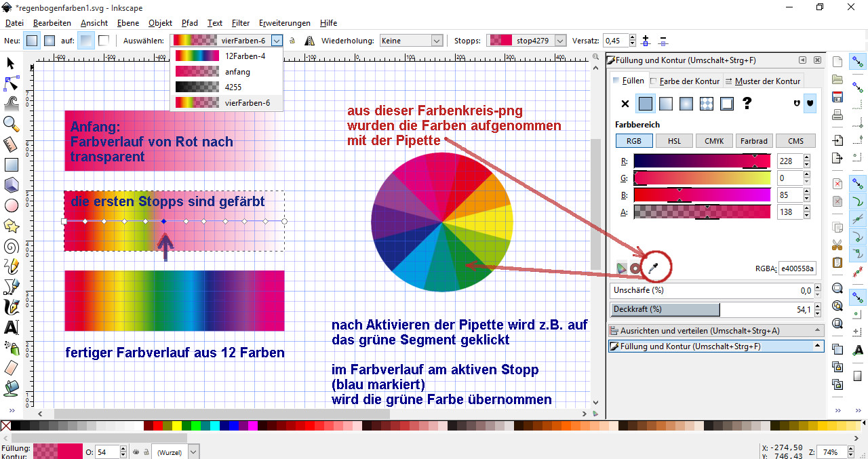The height and width of the screenshot is (459, 868).
Task: Choose the radial gradient fill type
Action: 686,104
